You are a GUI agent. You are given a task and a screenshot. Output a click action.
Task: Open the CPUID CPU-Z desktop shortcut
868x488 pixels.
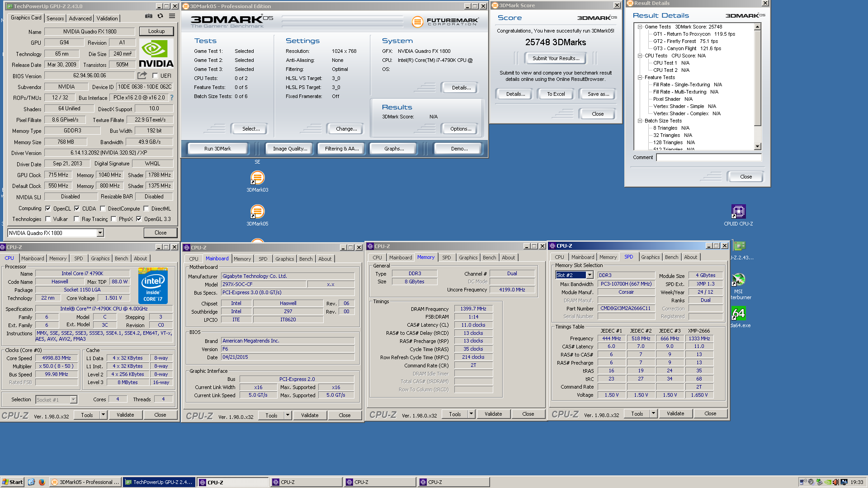click(x=738, y=215)
